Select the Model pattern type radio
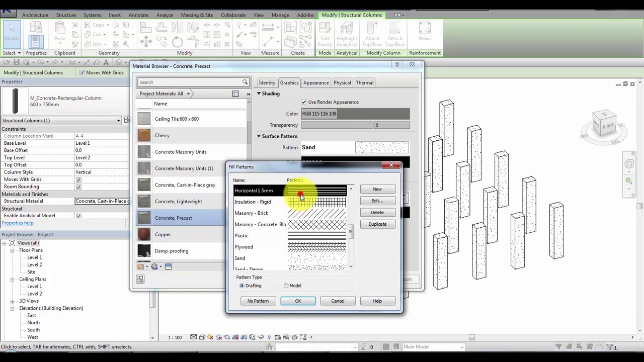 [x=286, y=286]
